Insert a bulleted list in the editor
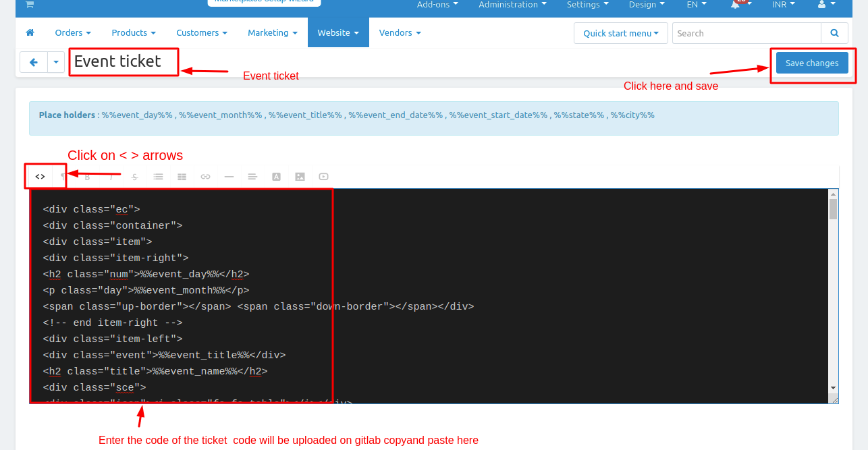This screenshot has width=868, height=450. click(x=158, y=177)
